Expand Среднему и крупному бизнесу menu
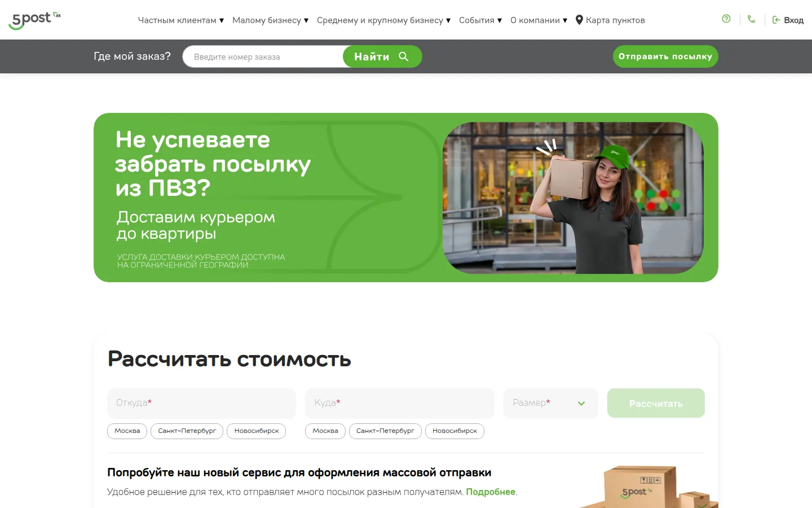 [x=384, y=20]
